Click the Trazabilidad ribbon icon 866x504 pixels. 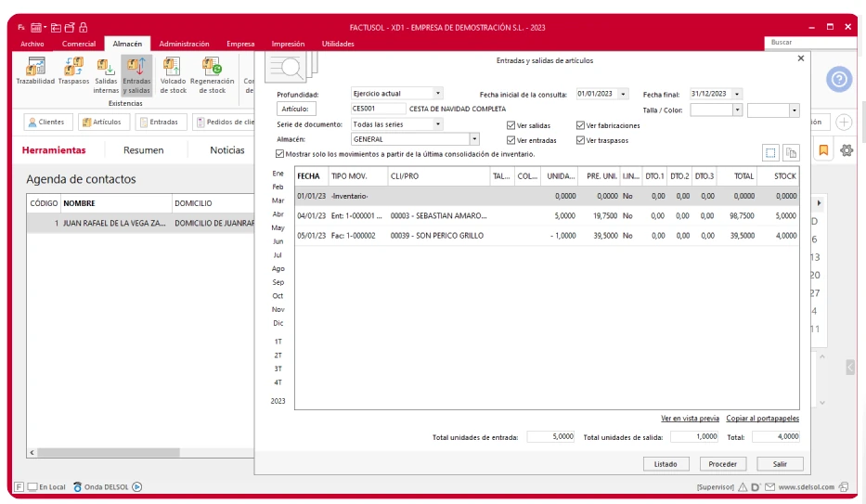tap(38, 69)
